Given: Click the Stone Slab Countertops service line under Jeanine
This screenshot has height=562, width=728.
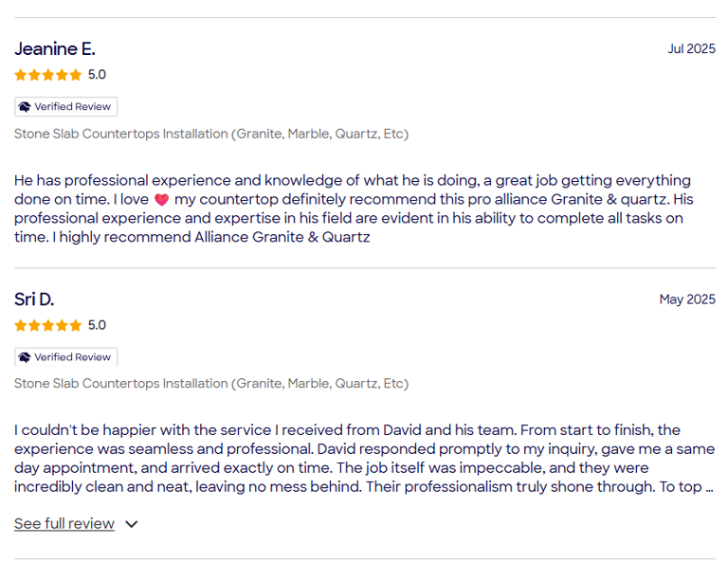Looking at the screenshot, I should coord(211,134).
